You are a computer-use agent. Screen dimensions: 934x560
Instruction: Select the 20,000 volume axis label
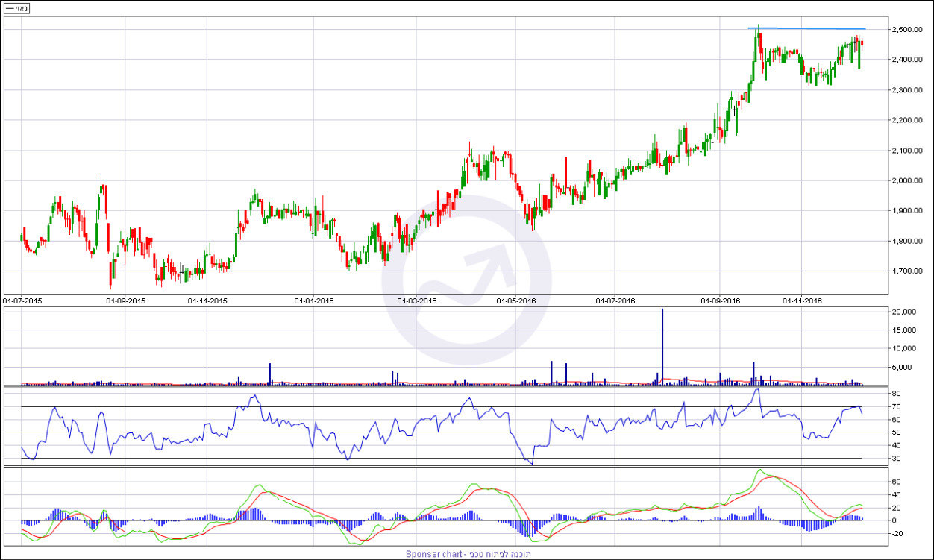click(x=904, y=312)
